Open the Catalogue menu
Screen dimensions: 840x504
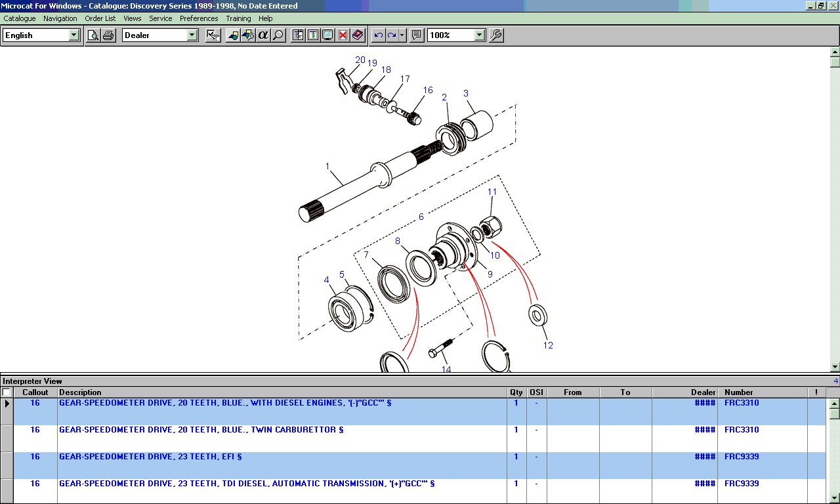click(20, 18)
